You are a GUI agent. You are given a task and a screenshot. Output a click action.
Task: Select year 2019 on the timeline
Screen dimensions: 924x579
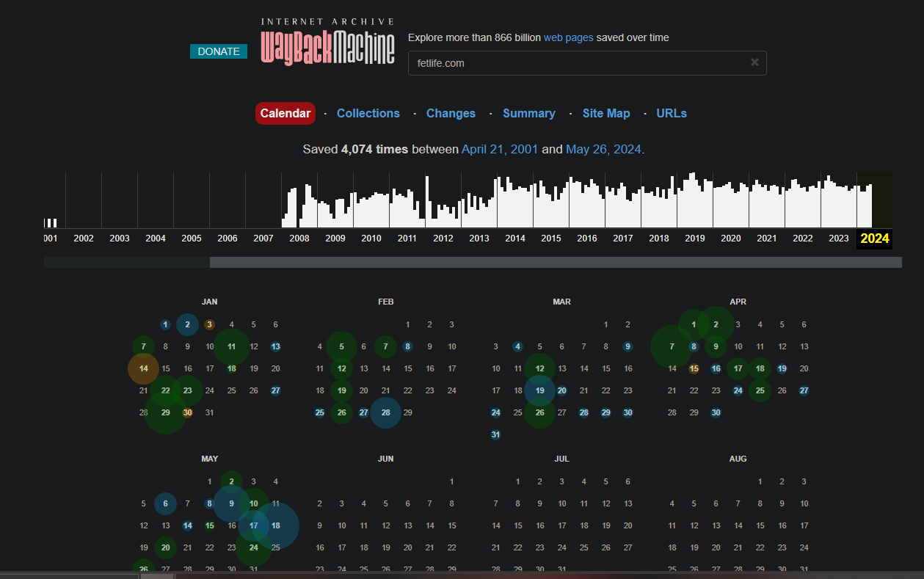point(695,238)
